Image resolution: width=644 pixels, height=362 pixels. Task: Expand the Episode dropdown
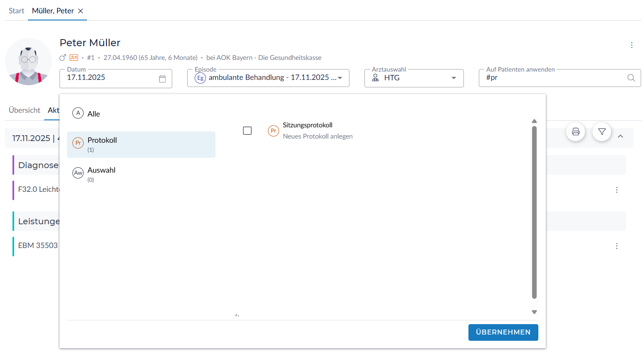pyautogui.click(x=340, y=78)
